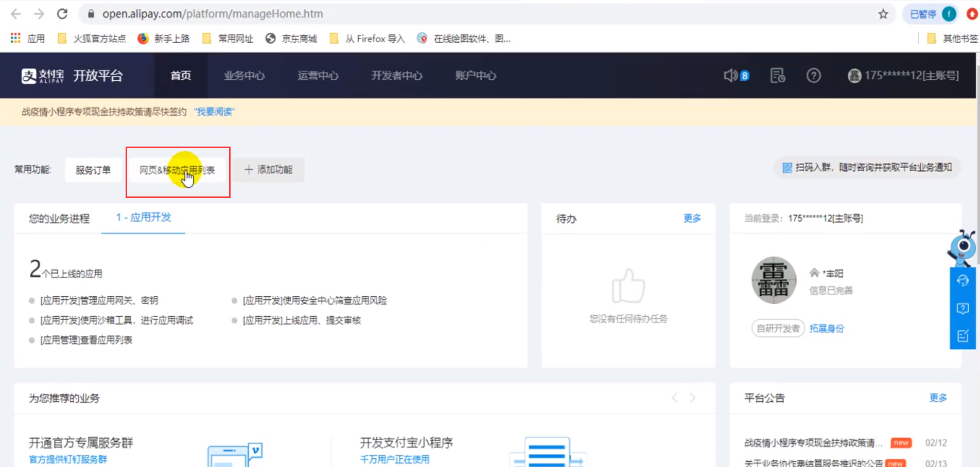The height and width of the screenshot is (467, 980).
Task: Open 业务中心 in the top navigation
Action: pyautogui.click(x=244, y=76)
